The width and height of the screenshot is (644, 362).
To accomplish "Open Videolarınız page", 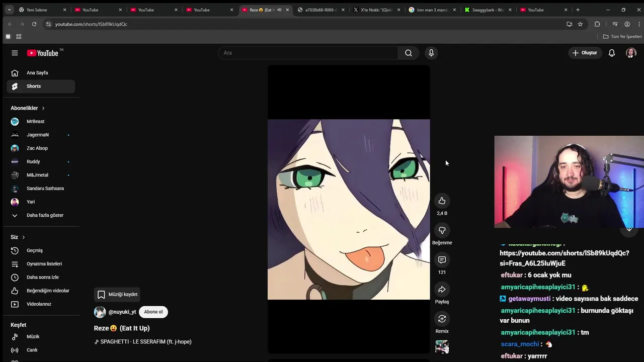I will [41, 304].
